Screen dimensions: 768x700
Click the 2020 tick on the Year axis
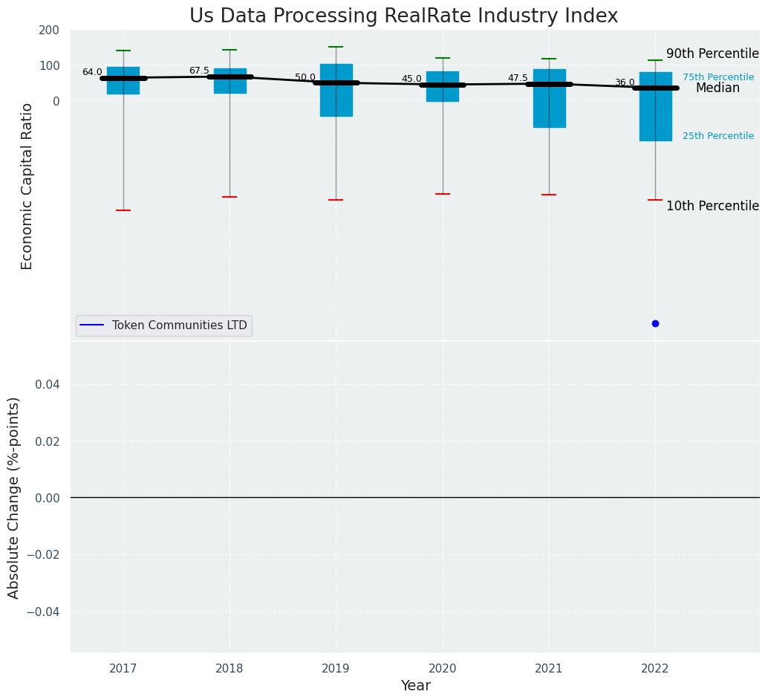[x=443, y=669]
